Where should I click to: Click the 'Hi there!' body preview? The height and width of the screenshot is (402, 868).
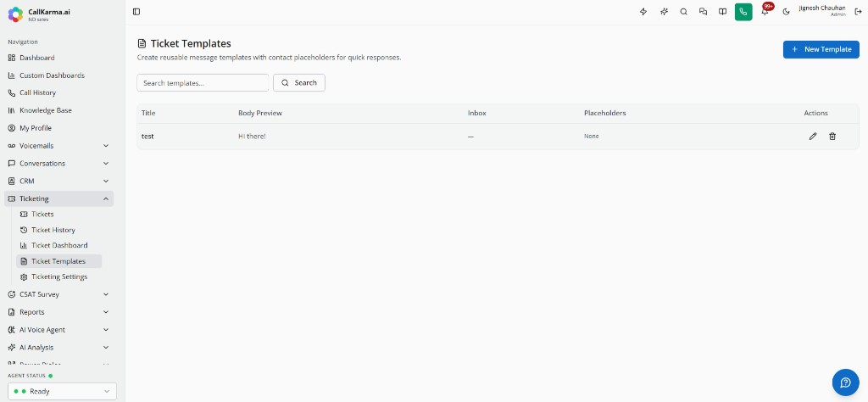point(252,137)
